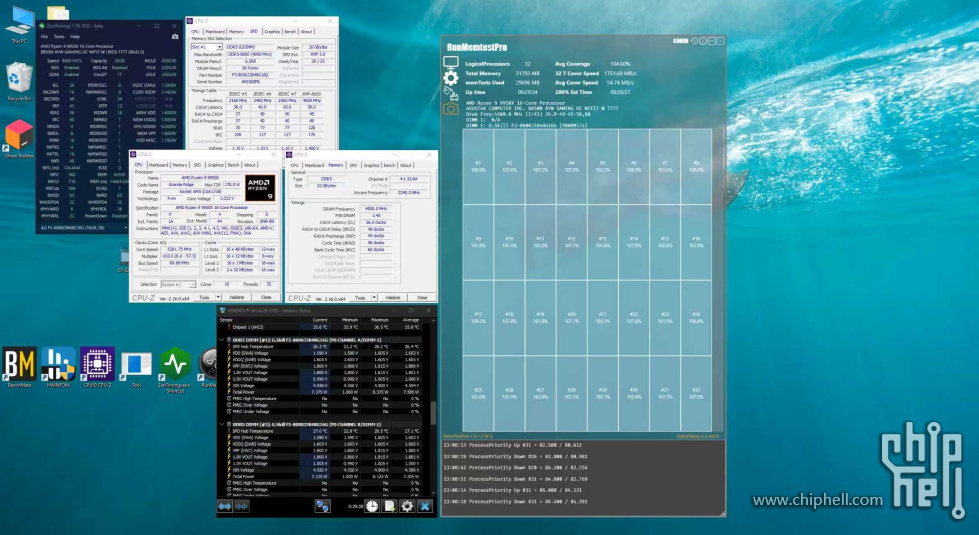979x535 pixels.
Task: Click Validate button in CPU-Z CPU window
Action: pyautogui.click(x=237, y=298)
